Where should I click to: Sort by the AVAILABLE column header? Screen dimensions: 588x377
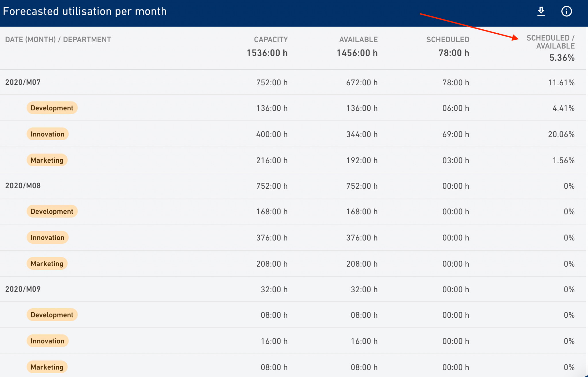(x=358, y=40)
